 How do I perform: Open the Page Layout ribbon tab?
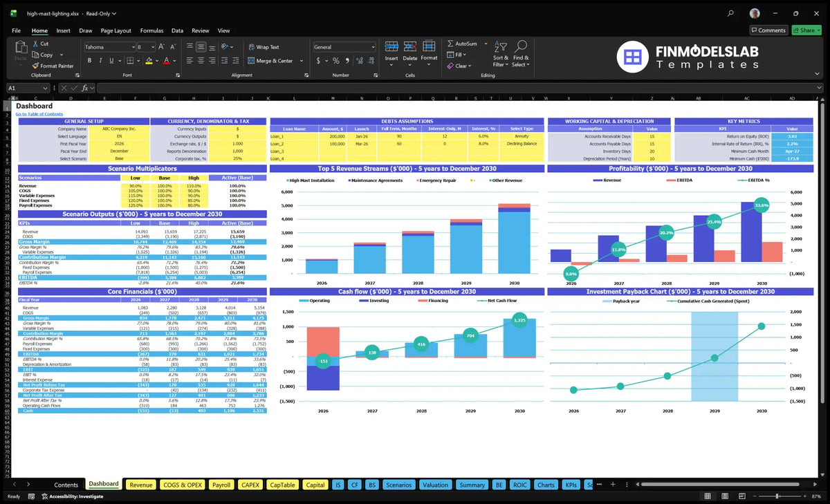(x=116, y=30)
